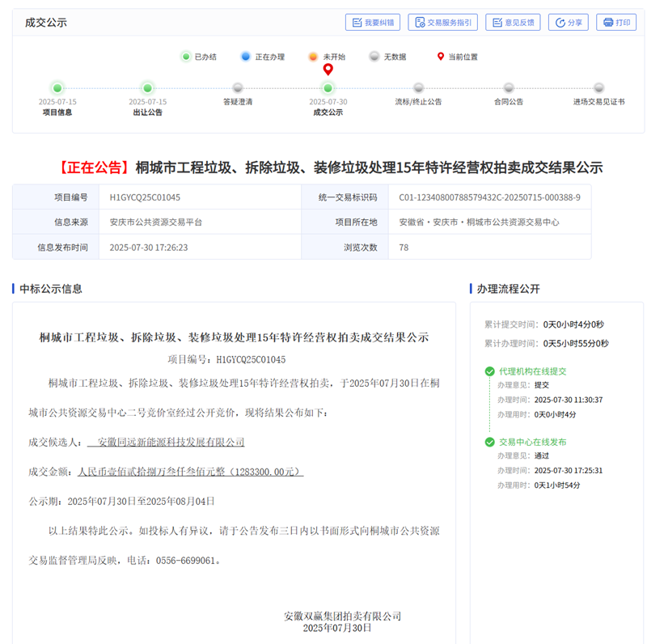This screenshot has height=644, width=647.
Task: Click the 中标公示信息 section heading
Action: [x=51, y=289]
